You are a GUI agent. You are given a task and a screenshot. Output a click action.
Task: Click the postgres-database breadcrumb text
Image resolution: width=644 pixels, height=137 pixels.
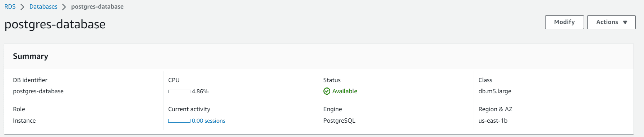pyautogui.click(x=97, y=7)
